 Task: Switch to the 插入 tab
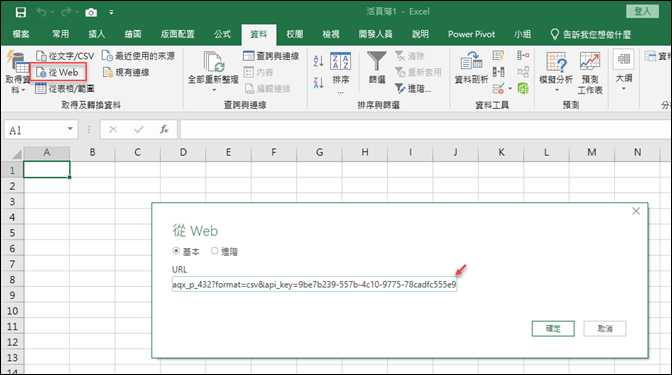pos(96,34)
